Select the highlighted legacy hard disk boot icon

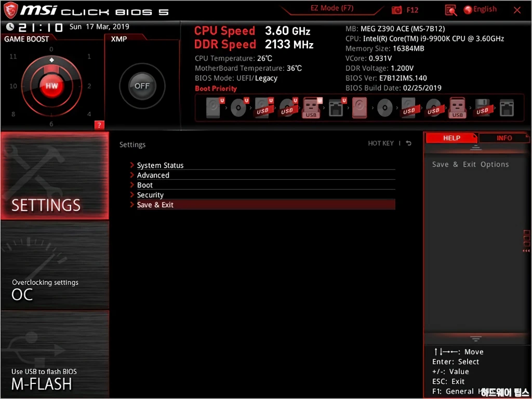[x=360, y=108]
